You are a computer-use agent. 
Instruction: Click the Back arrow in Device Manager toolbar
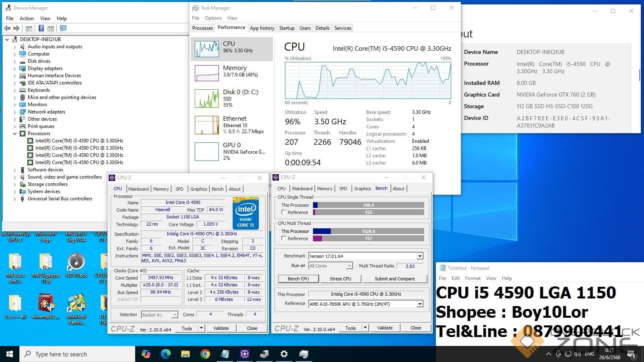pyautogui.click(x=7, y=28)
